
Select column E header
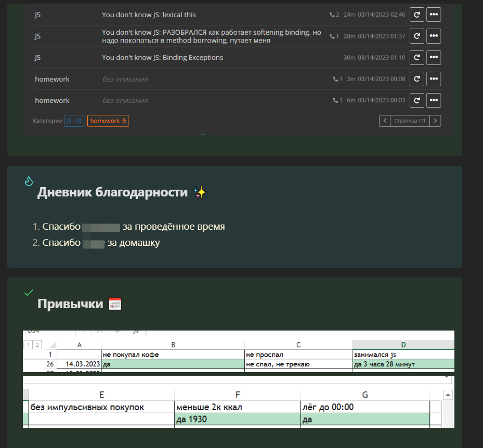click(x=102, y=395)
